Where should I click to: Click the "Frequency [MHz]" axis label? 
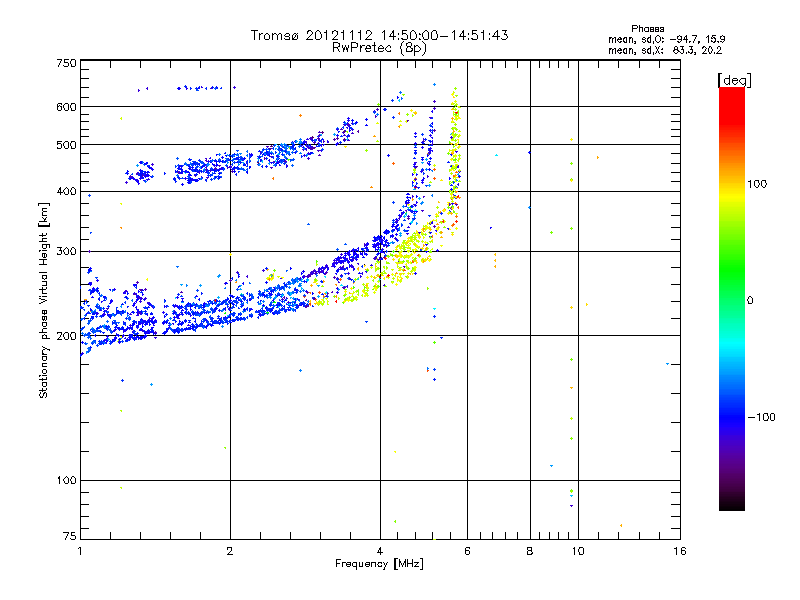click(x=379, y=564)
